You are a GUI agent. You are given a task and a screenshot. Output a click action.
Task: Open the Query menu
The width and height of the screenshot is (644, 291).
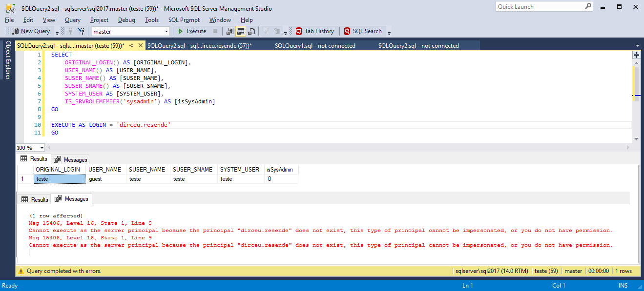click(x=72, y=20)
